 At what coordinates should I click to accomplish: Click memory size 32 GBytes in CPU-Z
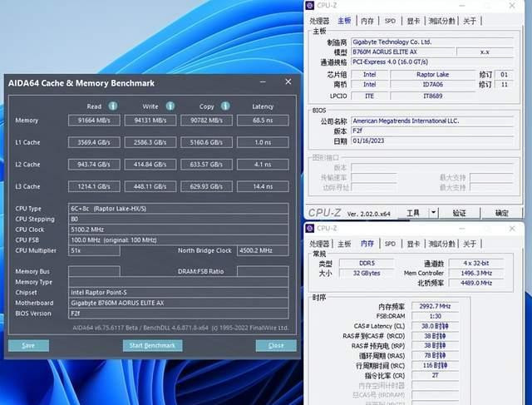[367, 273]
